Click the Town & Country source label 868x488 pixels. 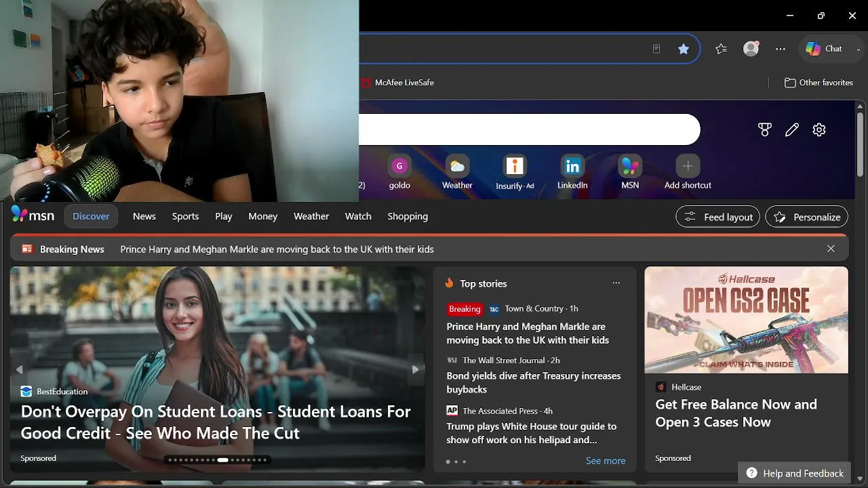(534, 308)
